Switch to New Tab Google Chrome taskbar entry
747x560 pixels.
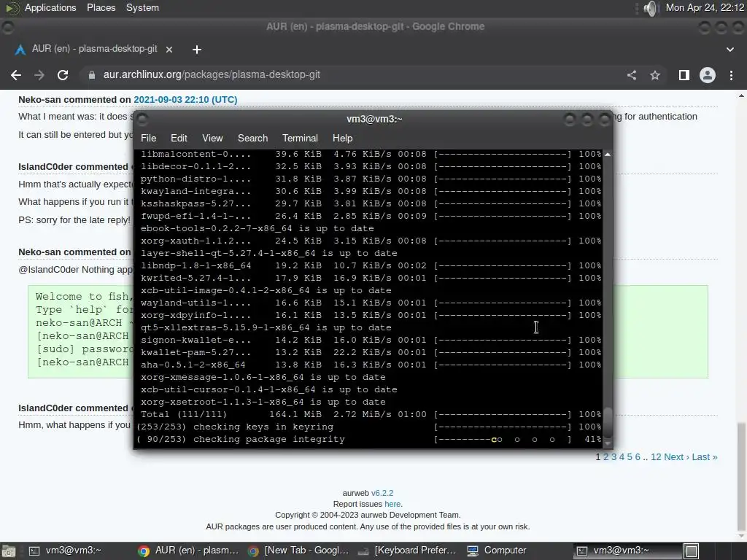pos(298,551)
